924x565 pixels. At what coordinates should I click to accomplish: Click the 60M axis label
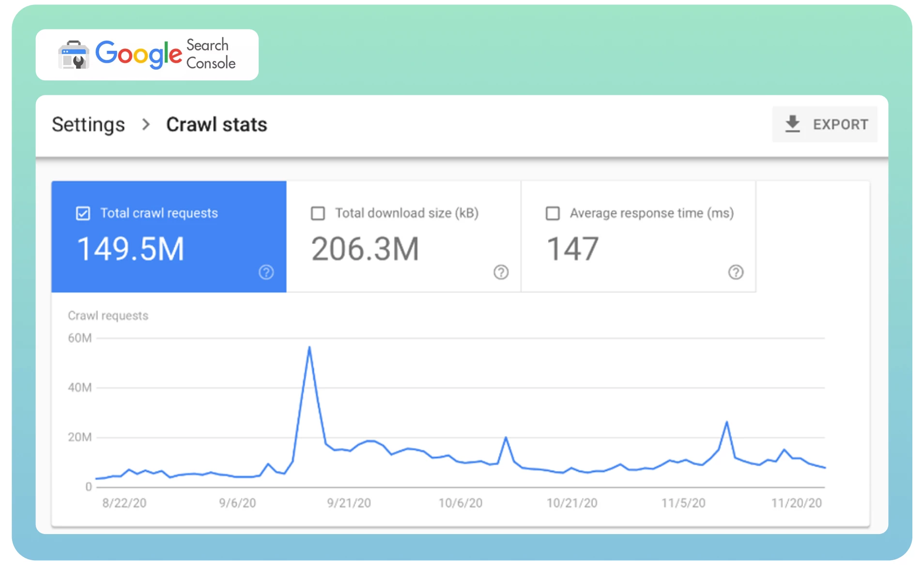point(79,338)
